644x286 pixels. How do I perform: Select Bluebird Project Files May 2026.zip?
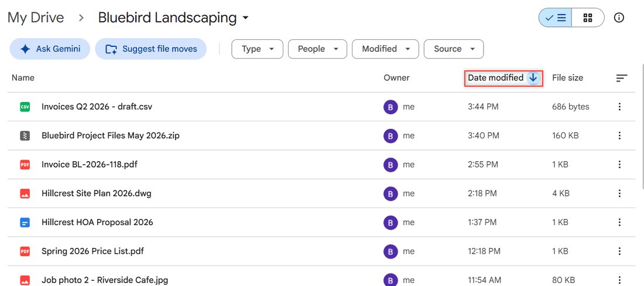(111, 135)
